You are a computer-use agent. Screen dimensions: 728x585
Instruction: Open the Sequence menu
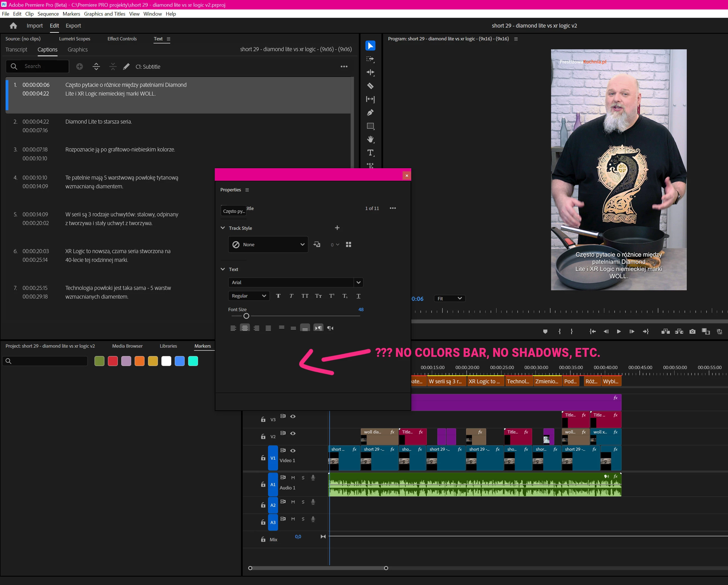48,14
